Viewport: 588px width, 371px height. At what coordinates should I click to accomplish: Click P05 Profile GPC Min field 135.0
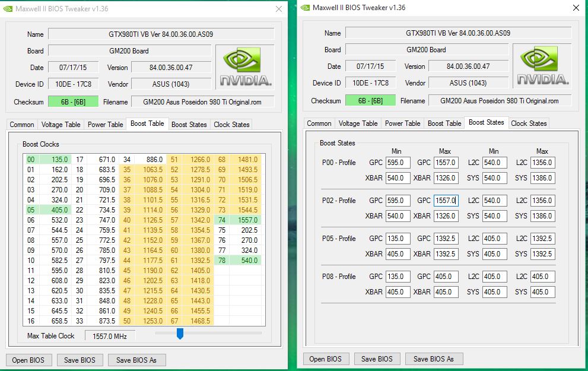398,238
